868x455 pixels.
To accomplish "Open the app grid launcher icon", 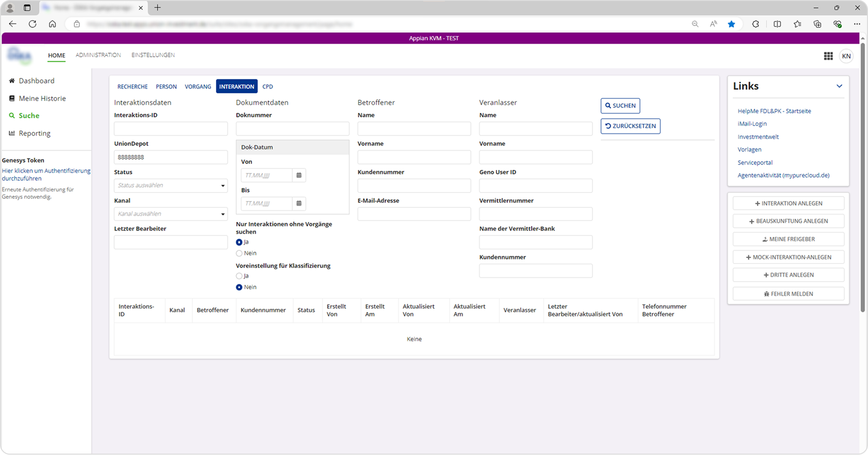I will point(828,56).
